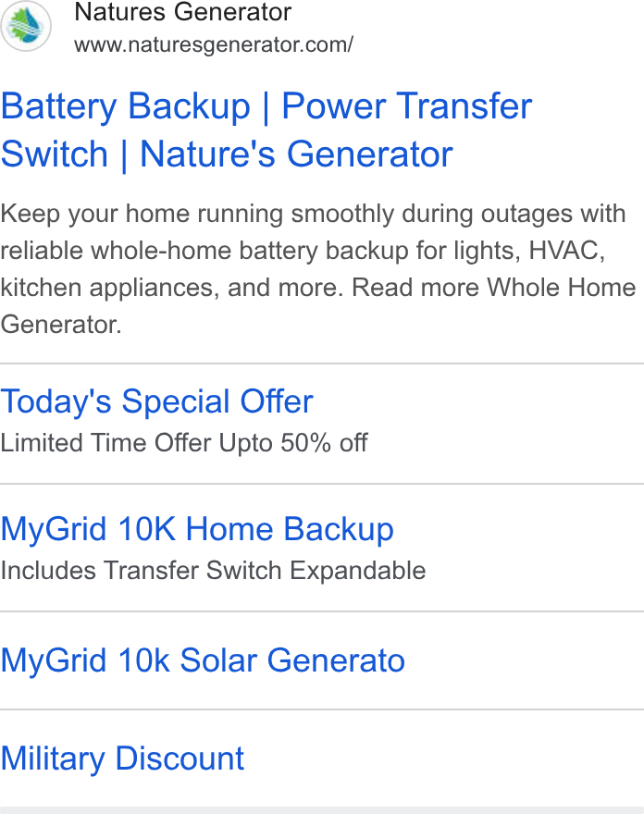Click the Switch | Nature's Generator headline line
This screenshot has height=814, width=644.
pyautogui.click(x=227, y=154)
